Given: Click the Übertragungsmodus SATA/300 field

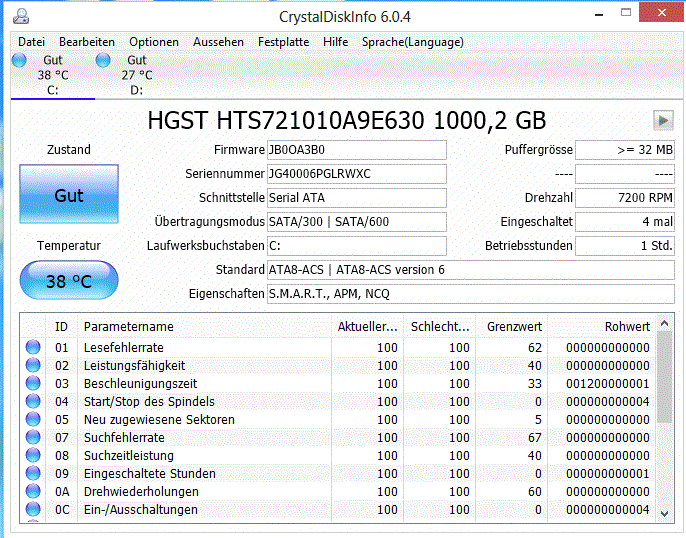Looking at the screenshot, I should (357, 222).
